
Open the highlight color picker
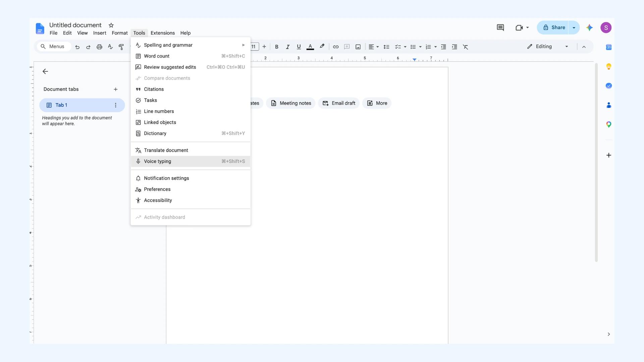click(x=322, y=47)
